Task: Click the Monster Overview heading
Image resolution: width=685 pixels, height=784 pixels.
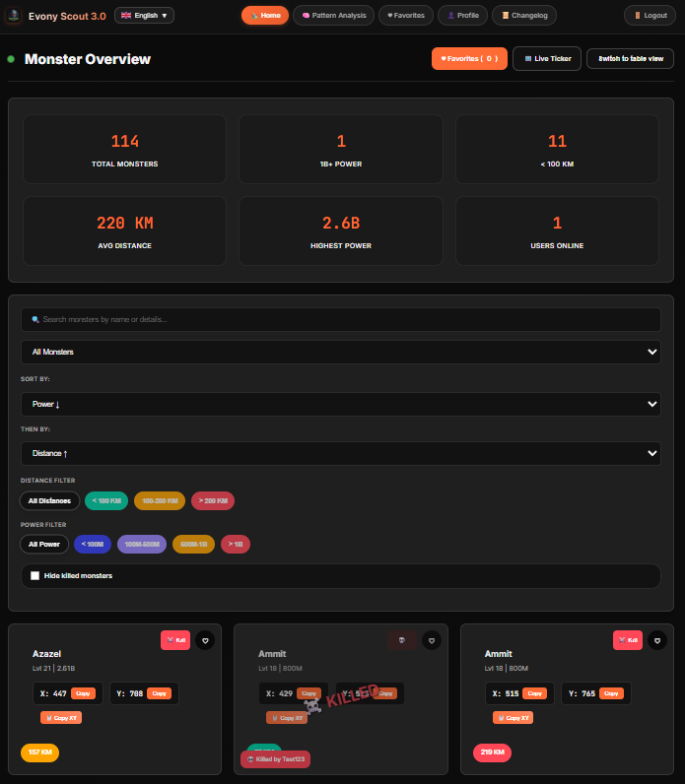Action: pos(88,59)
